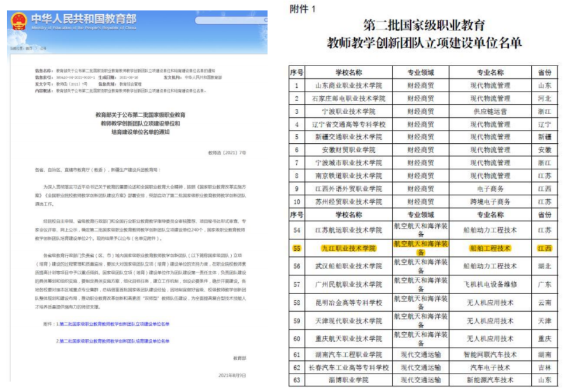Viewport: 563px width, 392px height.
Task: Click the 公开 breadcrumb item
Action: pos(43,47)
